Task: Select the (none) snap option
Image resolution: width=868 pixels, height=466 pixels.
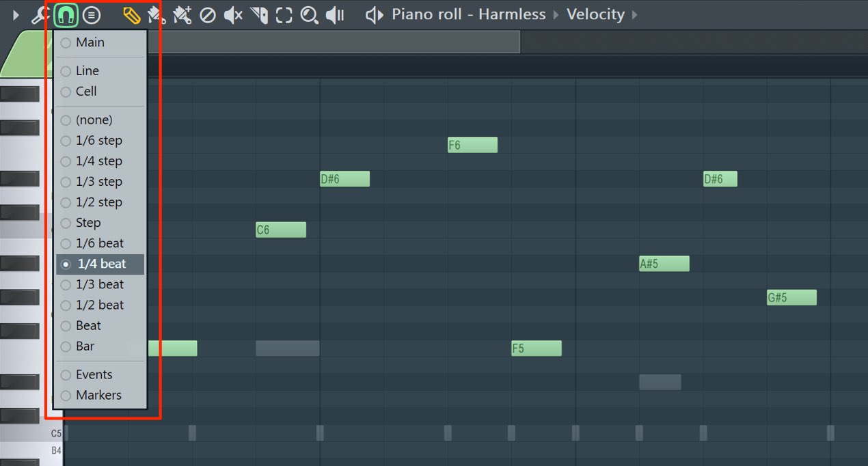Action: coord(100,120)
